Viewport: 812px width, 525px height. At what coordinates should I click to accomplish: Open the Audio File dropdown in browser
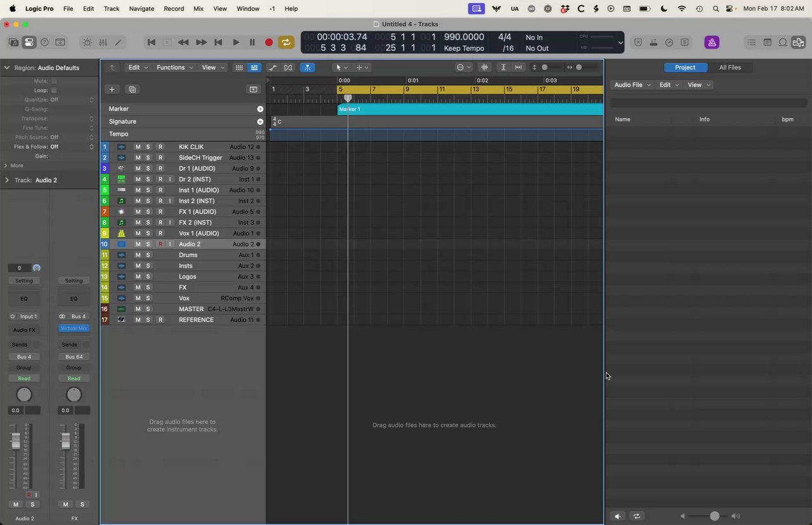click(632, 85)
